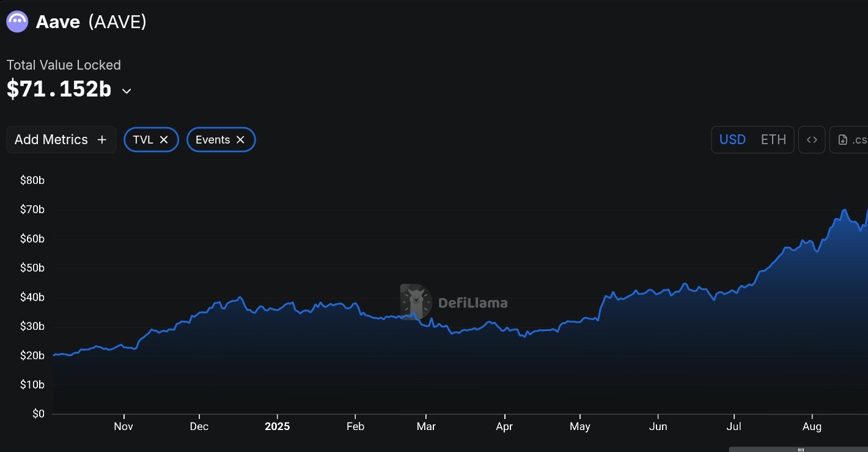
Task: Switch chart denomination to ETH
Action: pos(773,140)
